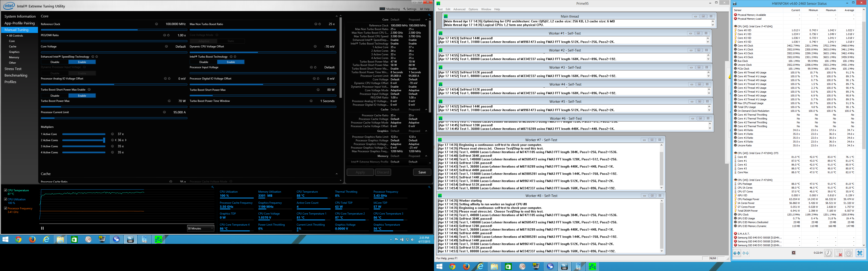Open Stress Test in XTU sidebar
868x271 pixels.
(x=13, y=69)
